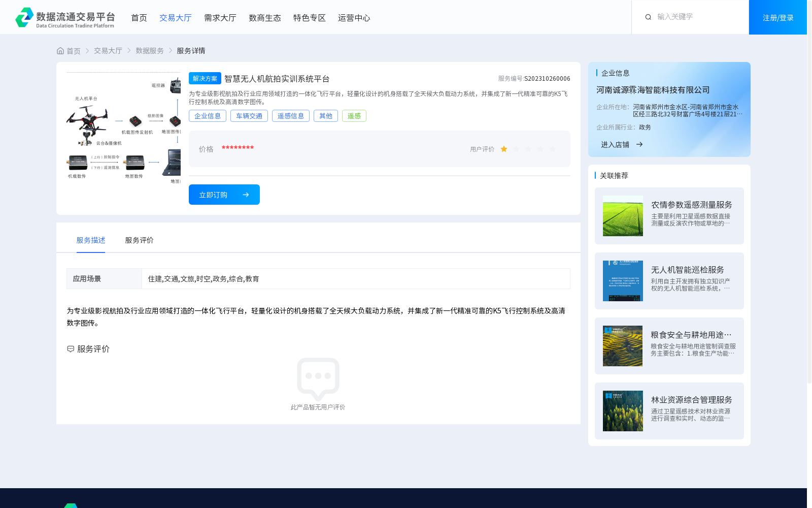Image resolution: width=812 pixels, height=508 pixels.
Task: Click the platform logo icon
Action: click(x=24, y=17)
